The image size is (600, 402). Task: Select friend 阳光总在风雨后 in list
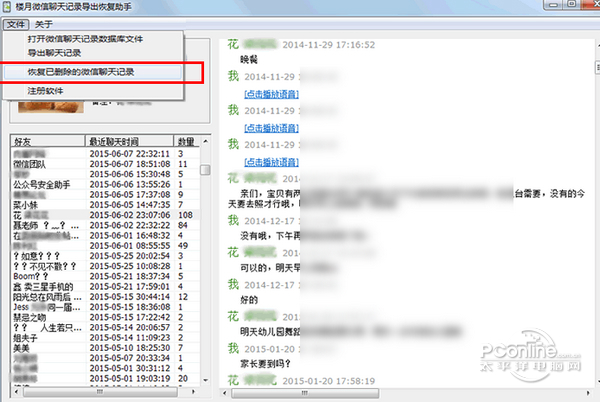click(47, 297)
